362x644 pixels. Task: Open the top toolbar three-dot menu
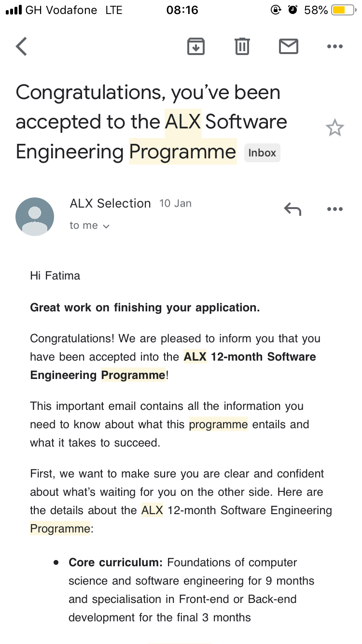point(335,47)
